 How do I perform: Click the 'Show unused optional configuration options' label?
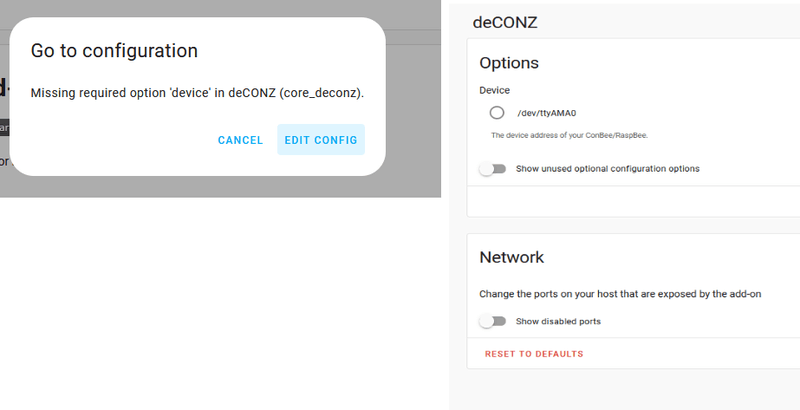(607, 169)
